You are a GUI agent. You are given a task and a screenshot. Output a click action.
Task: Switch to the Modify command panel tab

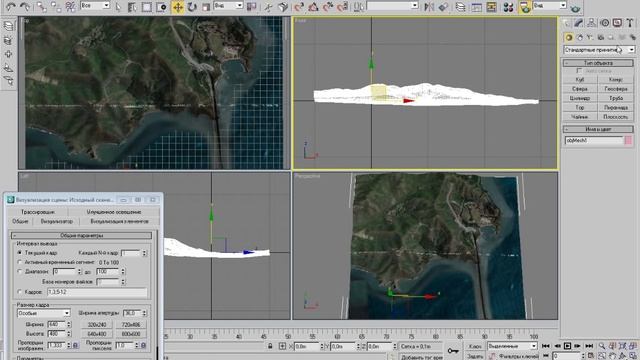[578, 23]
